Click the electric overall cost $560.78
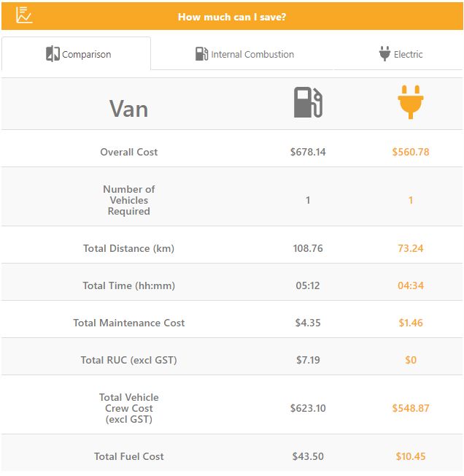 (411, 152)
